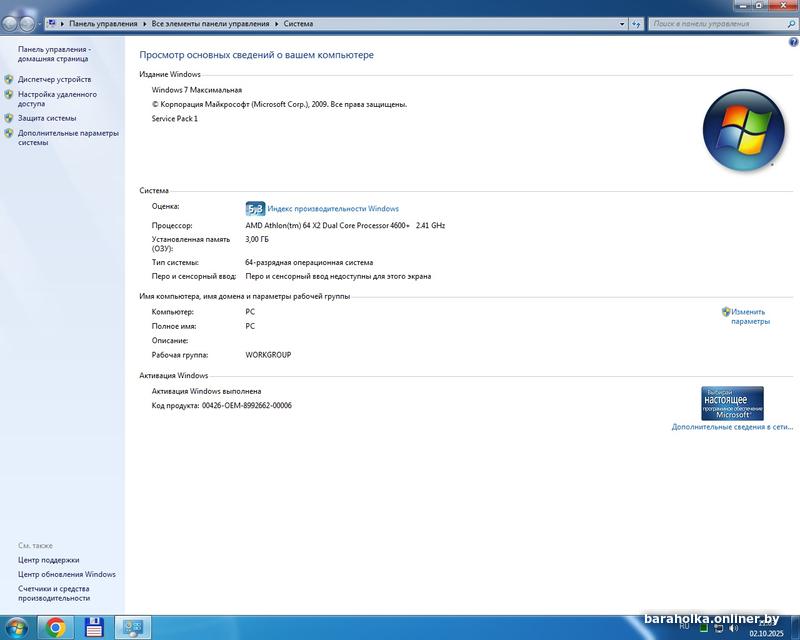Click the floppy disk taskbar icon

click(x=95, y=627)
